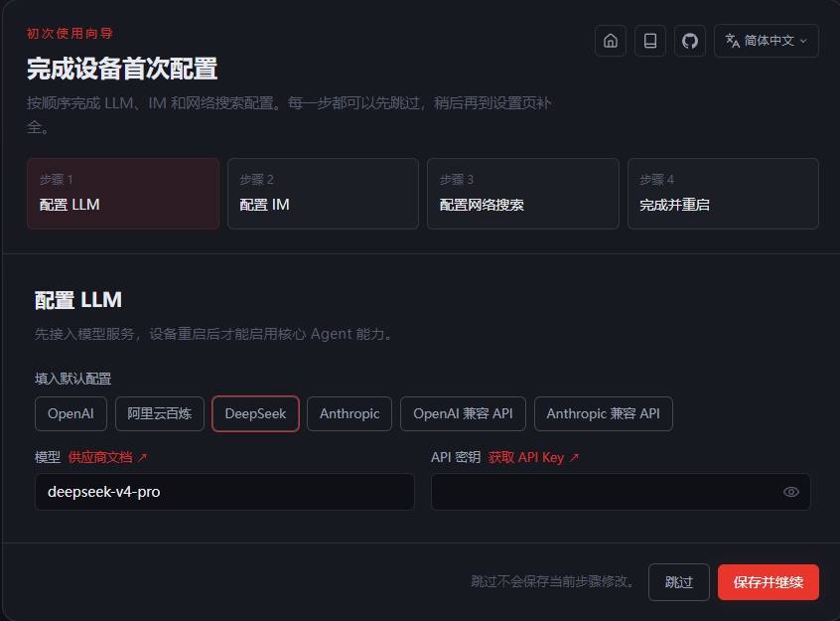This screenshot has width=840, height=621.
Task: Open the 获取 API Key link
Action: coord(533,457)
